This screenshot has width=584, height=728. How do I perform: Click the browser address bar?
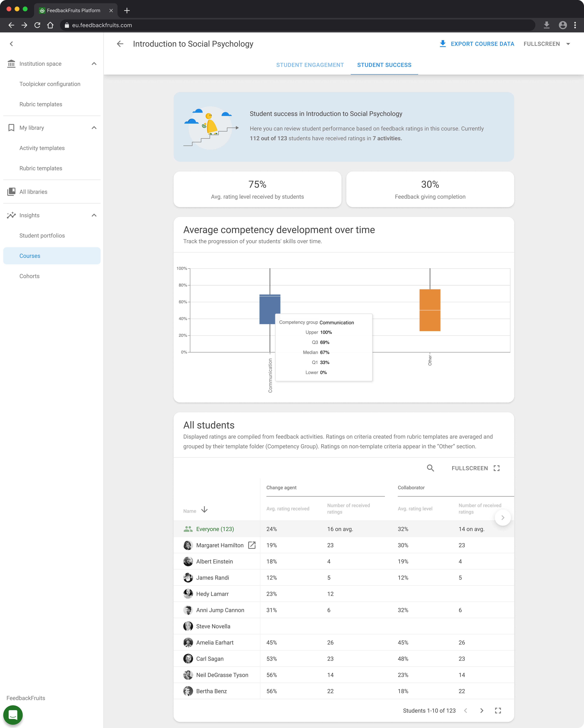click(297, 25)
